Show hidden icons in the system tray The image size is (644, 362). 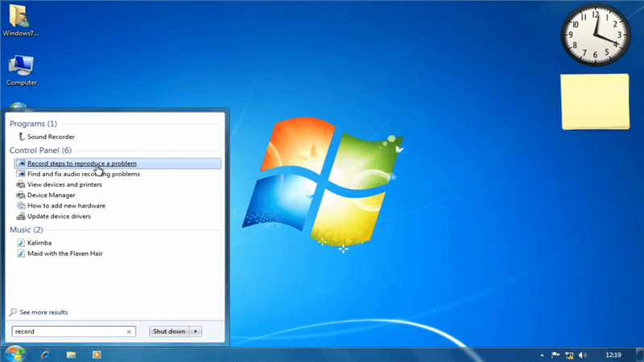tap(540, 354)
